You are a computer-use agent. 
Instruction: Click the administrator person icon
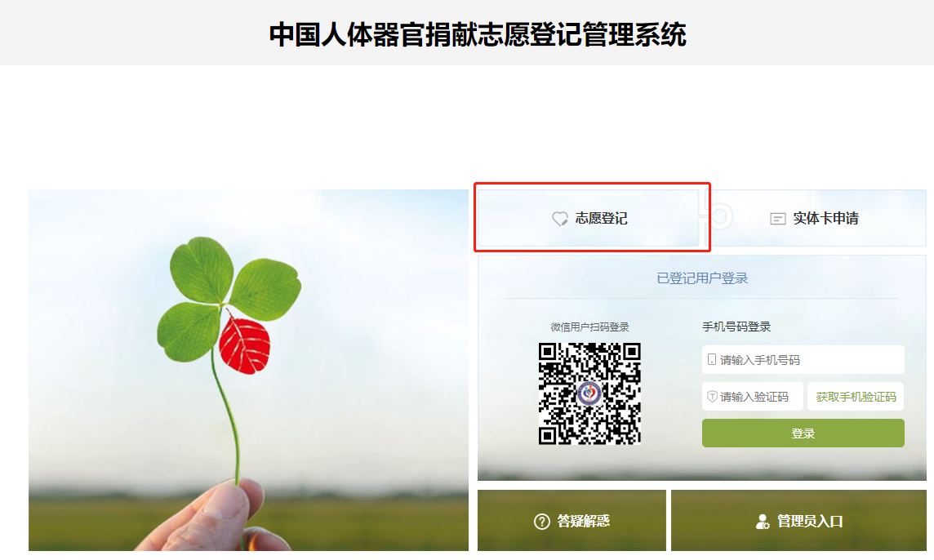(762, 522)
